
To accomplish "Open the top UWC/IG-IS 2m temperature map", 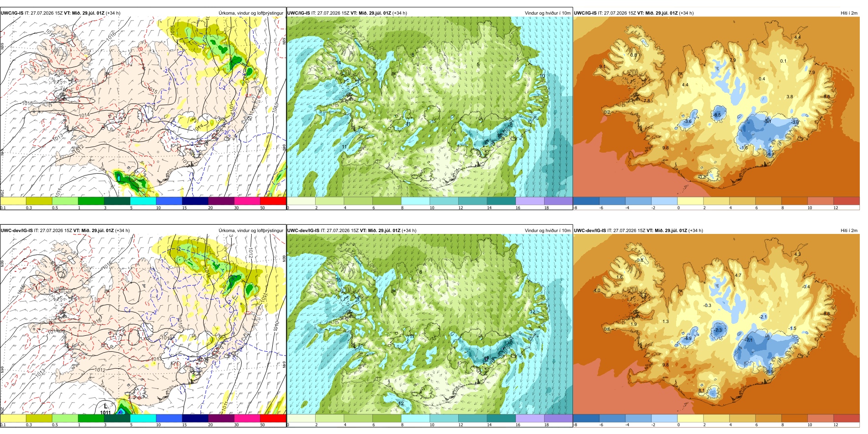I will pyautogui.click(x=716, y=107).
